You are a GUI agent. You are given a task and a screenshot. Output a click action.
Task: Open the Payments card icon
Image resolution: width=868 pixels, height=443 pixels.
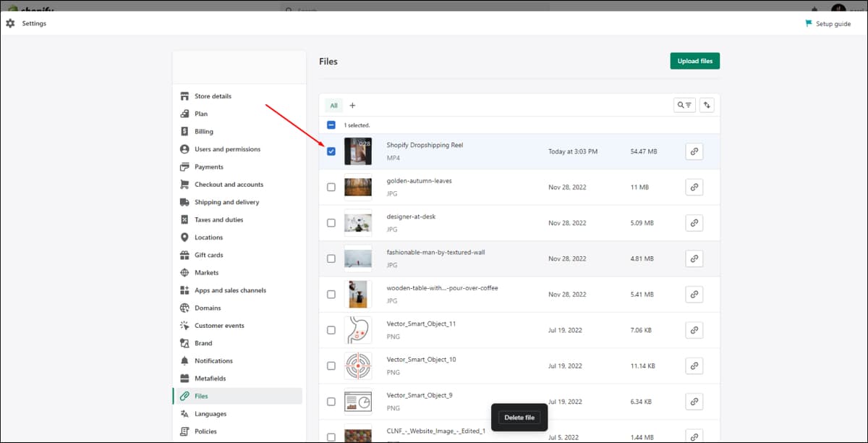(184, 166)
